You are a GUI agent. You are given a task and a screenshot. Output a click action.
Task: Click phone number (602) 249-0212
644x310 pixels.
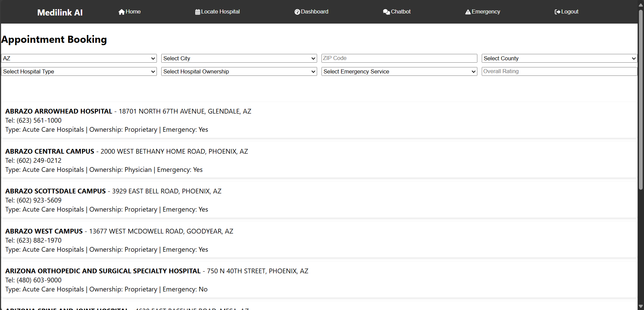point(39,160)
